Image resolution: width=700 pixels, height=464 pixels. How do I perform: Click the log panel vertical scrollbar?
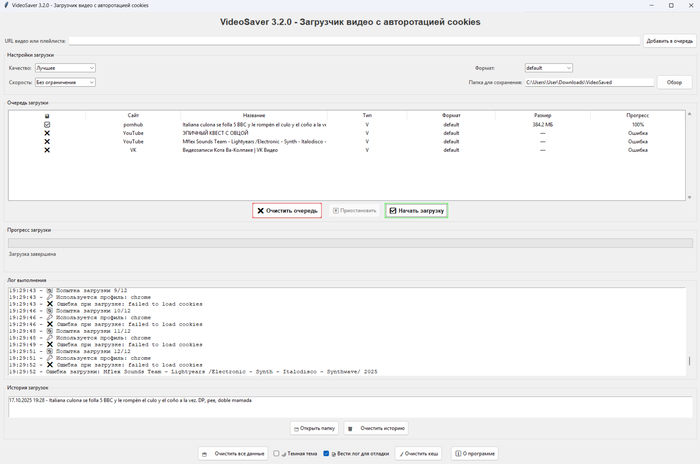(x=689, y=330)
